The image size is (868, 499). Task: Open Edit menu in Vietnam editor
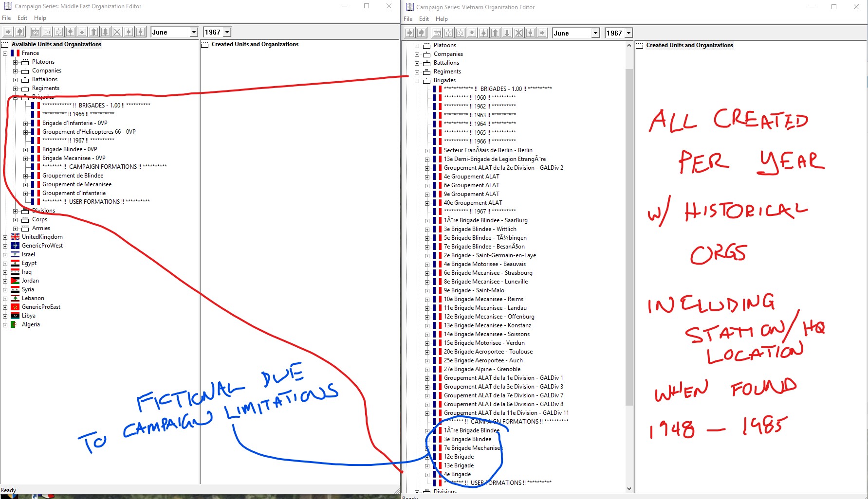pos(424,19)
